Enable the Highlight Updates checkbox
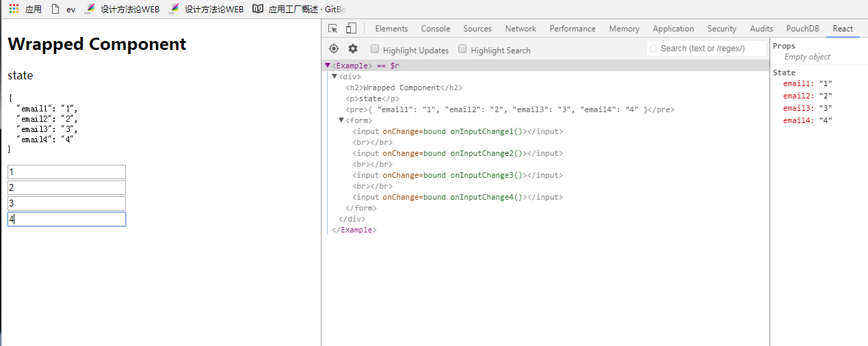Screen dimensions: 868x346 click(375, 49)
